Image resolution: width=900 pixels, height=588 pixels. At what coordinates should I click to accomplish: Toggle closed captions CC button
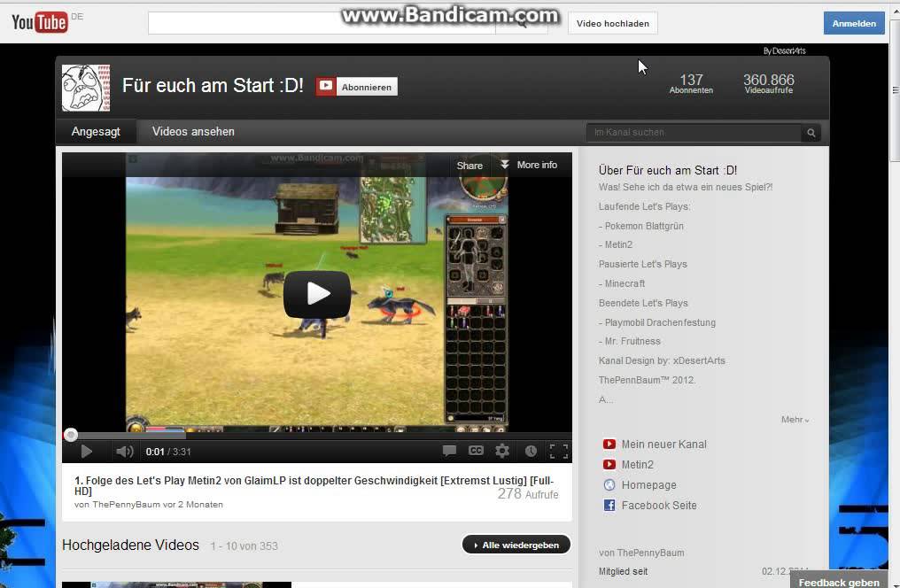pyautogui.click(x=476, y=451)
